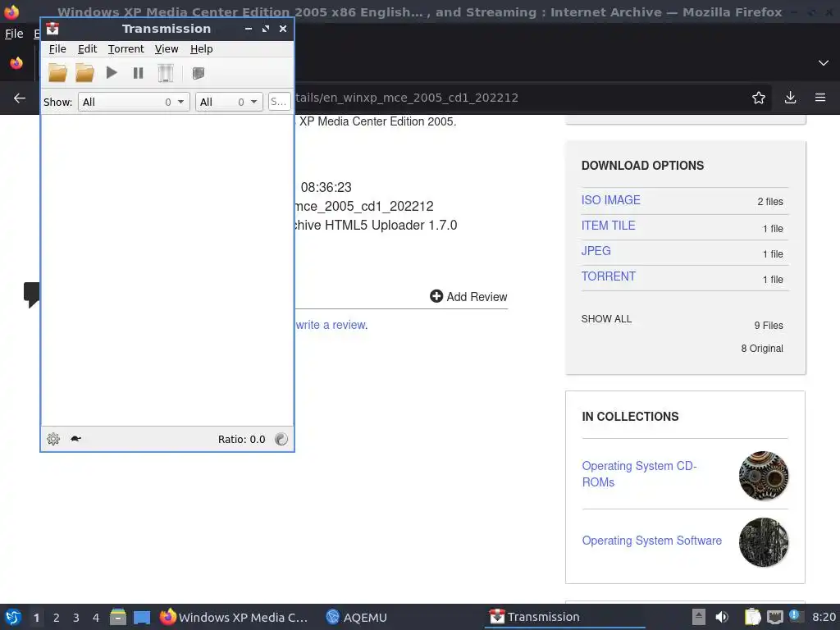This screenshot has height=630, width=840.
Task: Open the Torrent menu in Transmission
Action: [x=126, y=48]
